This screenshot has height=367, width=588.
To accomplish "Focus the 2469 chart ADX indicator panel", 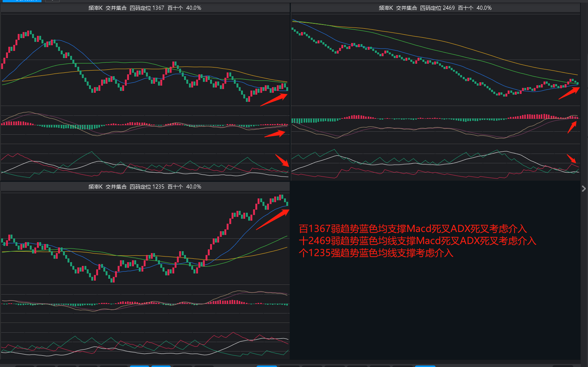I will point(436,162).
